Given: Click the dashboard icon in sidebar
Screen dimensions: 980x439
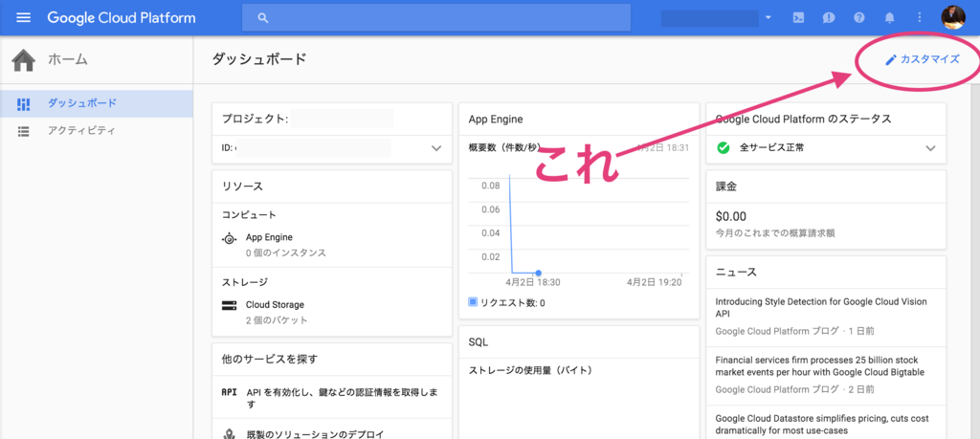Looking at the screenshot, I should (x=24, y=104).
